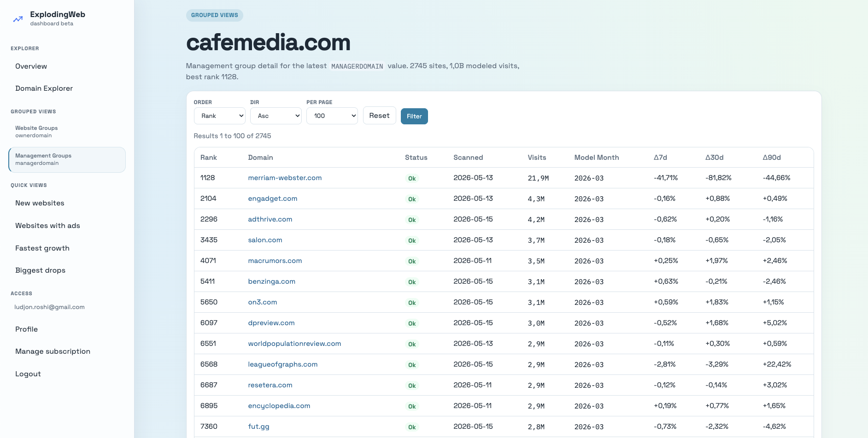This screenshot has height=438, width=868.
Task: Click the cafemedia.com page heading
Action: pyautogui.click(x=268, y=42)
